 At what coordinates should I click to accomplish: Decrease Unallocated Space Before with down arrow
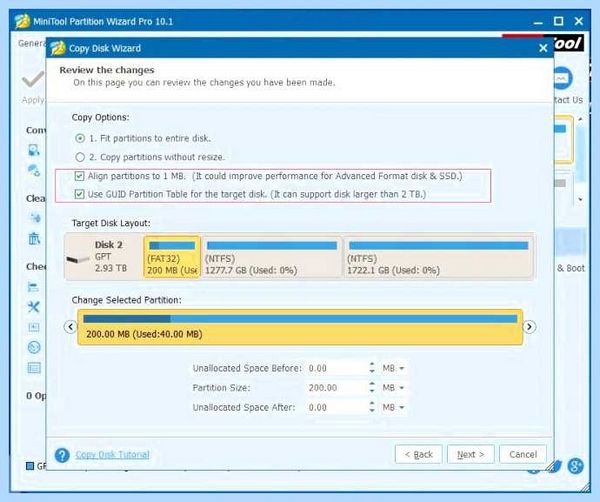(372, 371)
